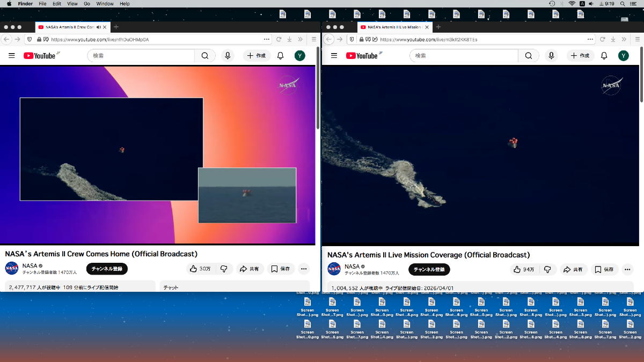Open the File menu
Screen dimensions: 644x362
(42, 4)
